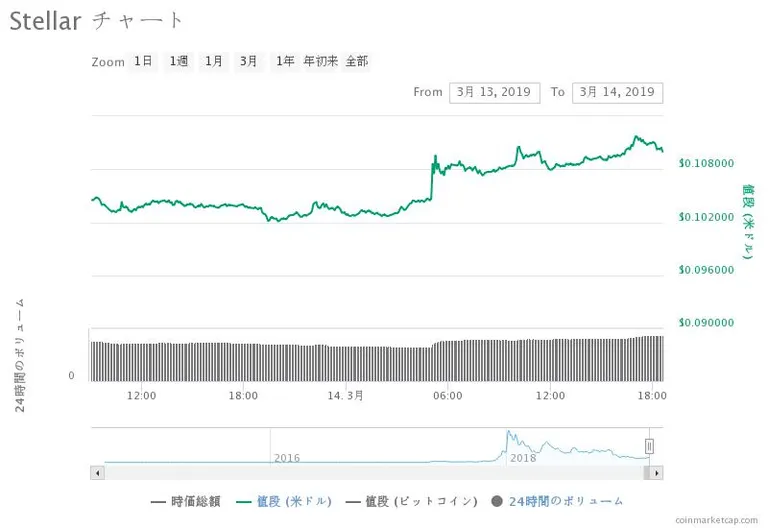Screen dimensions: 768x528
Task: Click the green price line legend marker
Action: coord(243,502)
